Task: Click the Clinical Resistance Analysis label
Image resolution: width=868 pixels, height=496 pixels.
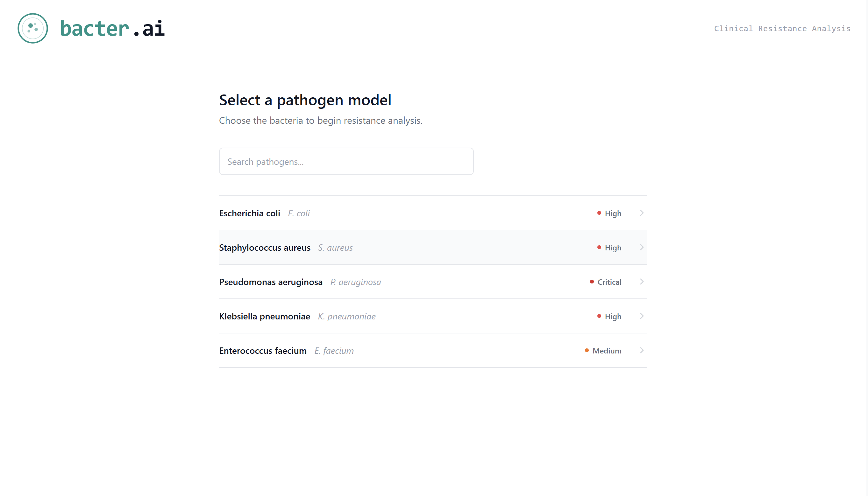Action: tap(782, 29)
